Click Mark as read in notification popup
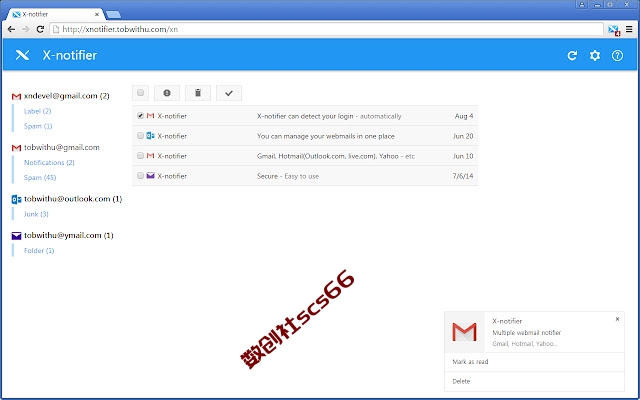This screenshot has width=640, height=400. (470, 362)
